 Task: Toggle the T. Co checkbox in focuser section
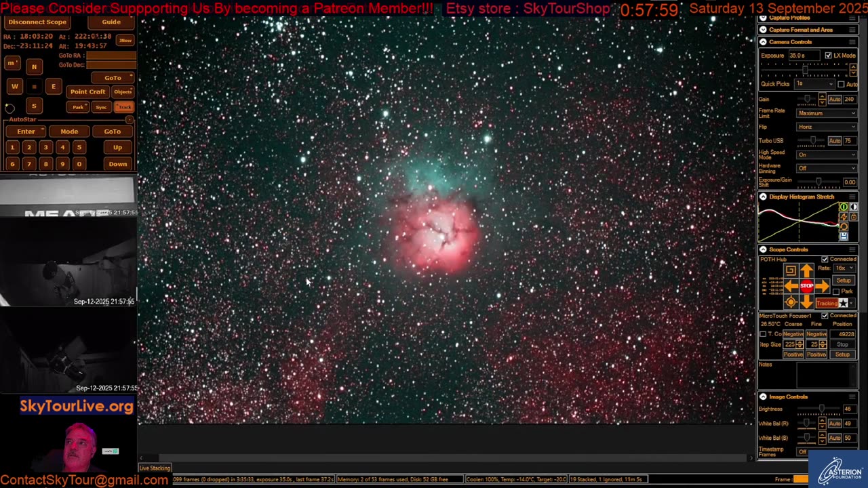(764, 334)
